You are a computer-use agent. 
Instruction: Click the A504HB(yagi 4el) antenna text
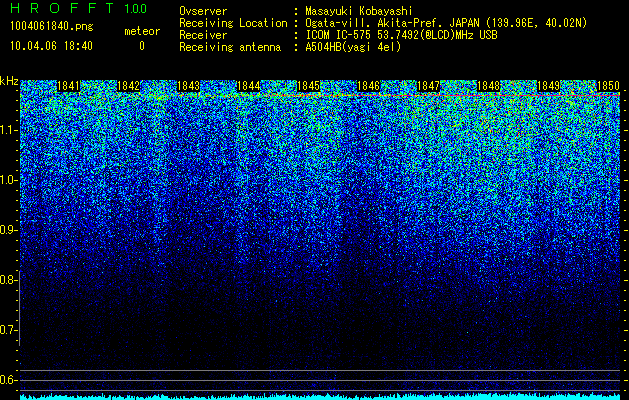353,47
